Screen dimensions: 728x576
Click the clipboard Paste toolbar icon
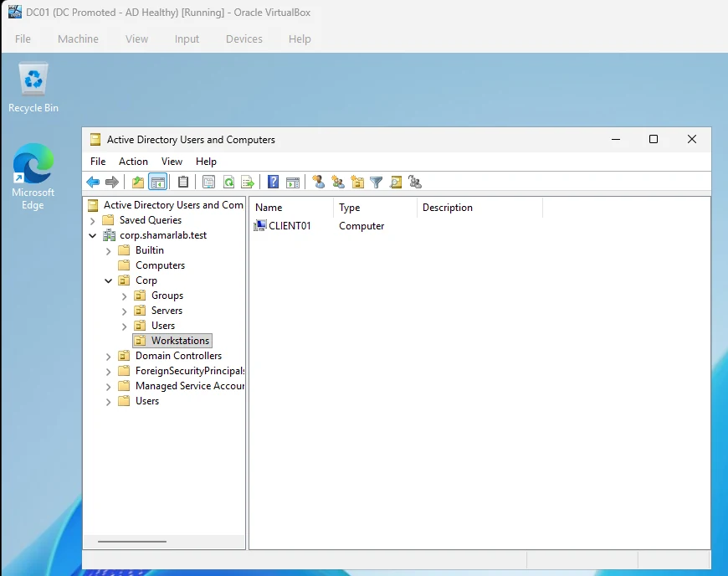click(x=183, y=182)
